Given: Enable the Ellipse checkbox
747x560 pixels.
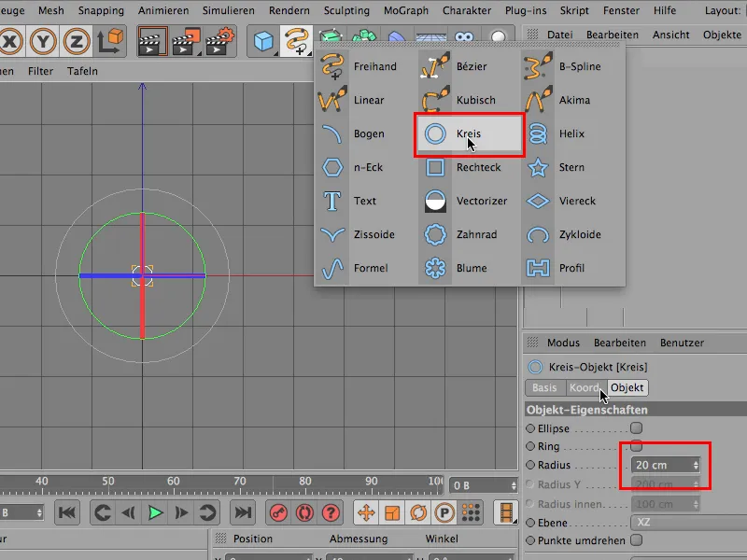Looking at the screenshot, I should point(636,428).
